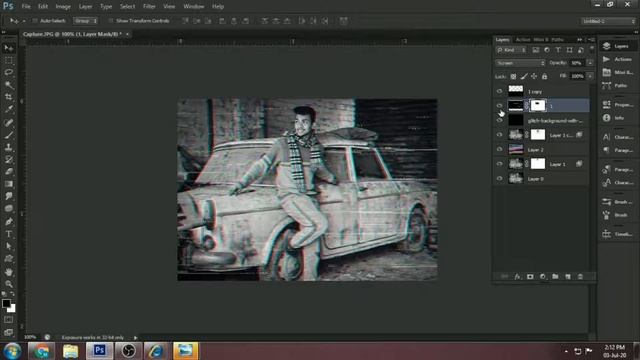Open the Group auto-select dropdown
Viewport: 640px width, 360px height.
(85, 20)
